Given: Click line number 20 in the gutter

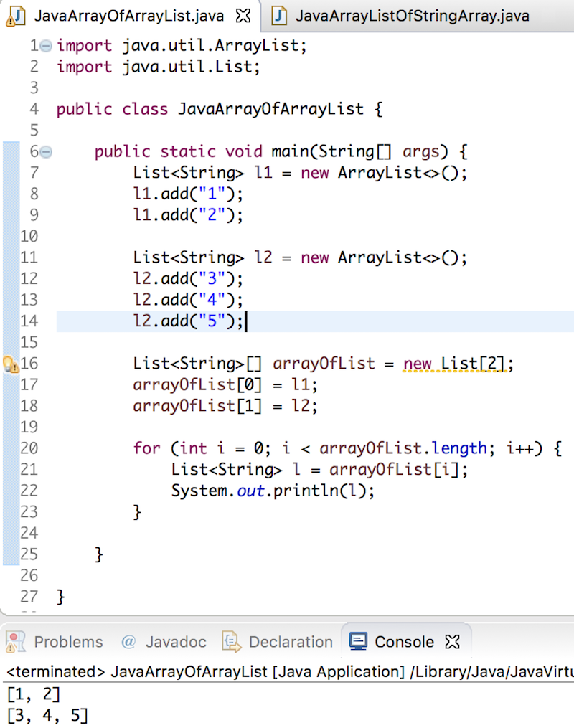Looking at the screenshot, I should coord(29,448).
